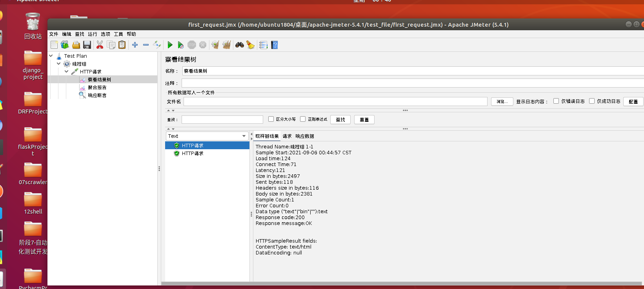Click the Open file folder icon
Viewport: 644px width, 289px height.
(x=76, y=45)
